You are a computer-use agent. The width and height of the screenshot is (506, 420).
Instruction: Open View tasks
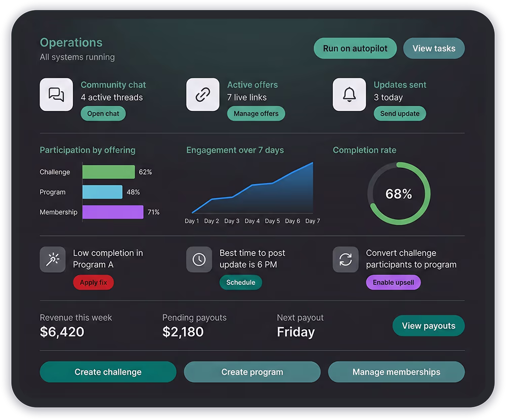434,49
